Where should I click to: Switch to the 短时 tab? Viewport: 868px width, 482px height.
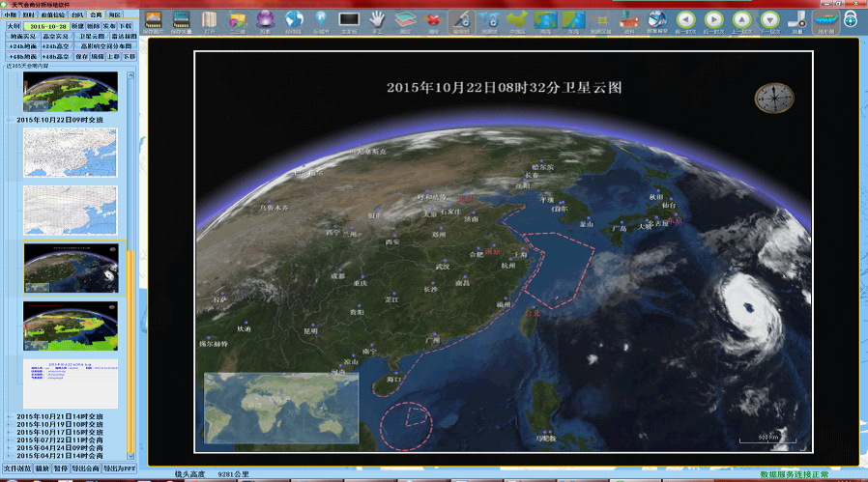pyautogui.click(x=28, y=14)
